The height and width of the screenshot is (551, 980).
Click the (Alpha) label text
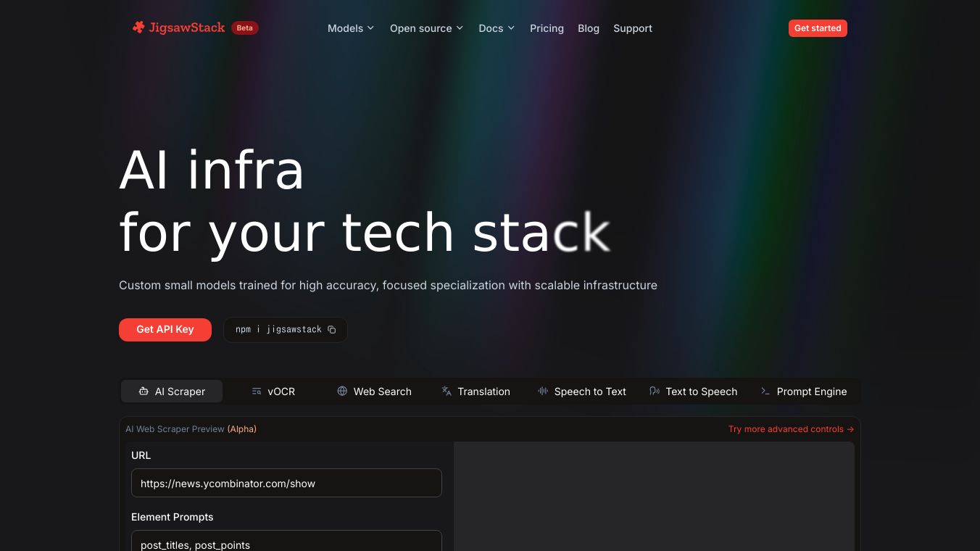(242, 429)
